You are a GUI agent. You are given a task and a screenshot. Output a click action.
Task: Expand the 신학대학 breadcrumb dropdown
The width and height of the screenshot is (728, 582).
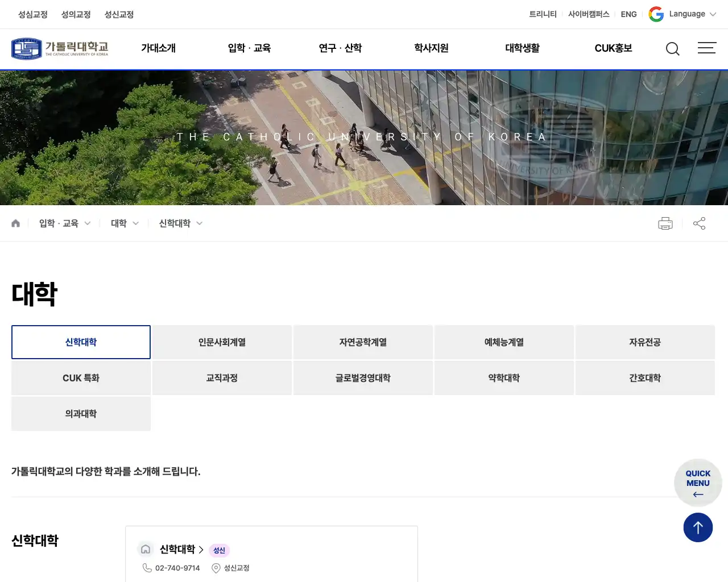click(181, 223)
